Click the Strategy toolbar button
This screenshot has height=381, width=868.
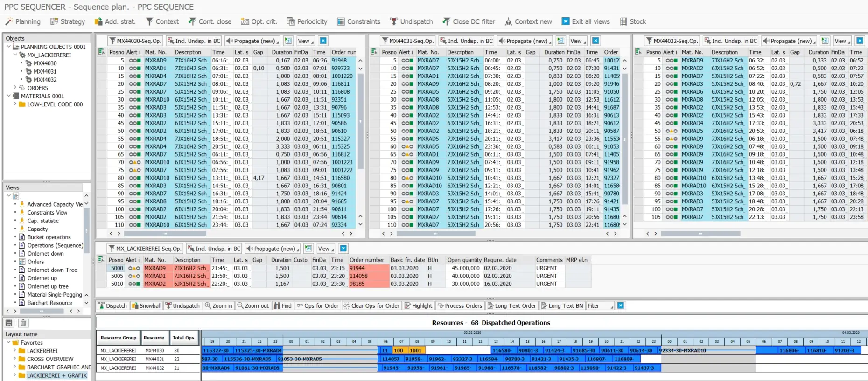pos(68,21)
